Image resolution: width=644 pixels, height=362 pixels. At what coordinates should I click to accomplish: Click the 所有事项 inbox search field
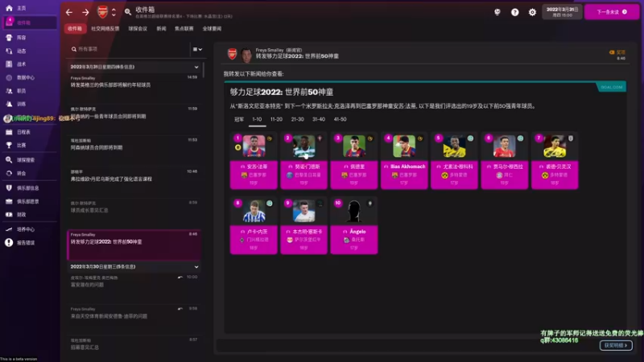tap(128, 49)
